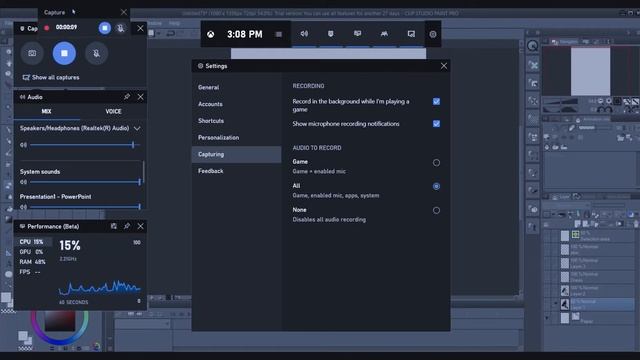Image resolution: width=640 pixels, height=360 pixels.
Task: Close the Performance widget
Action: pos(140,226)
